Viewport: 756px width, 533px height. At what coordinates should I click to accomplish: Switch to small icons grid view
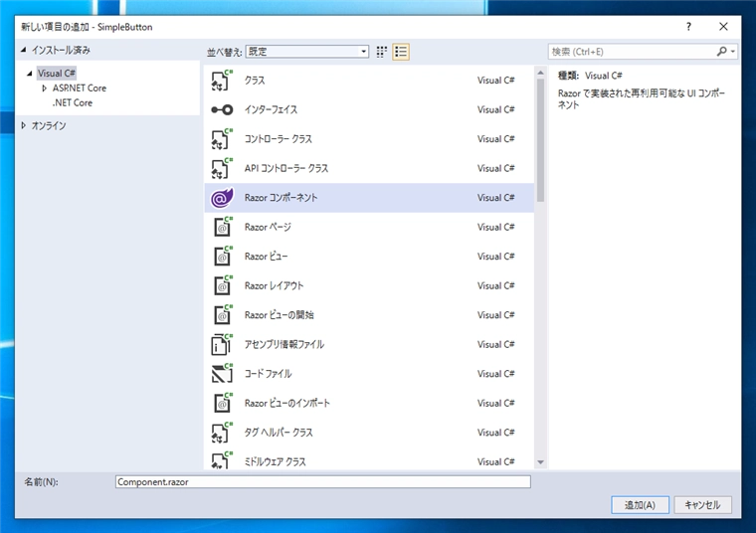click(381, 52)
